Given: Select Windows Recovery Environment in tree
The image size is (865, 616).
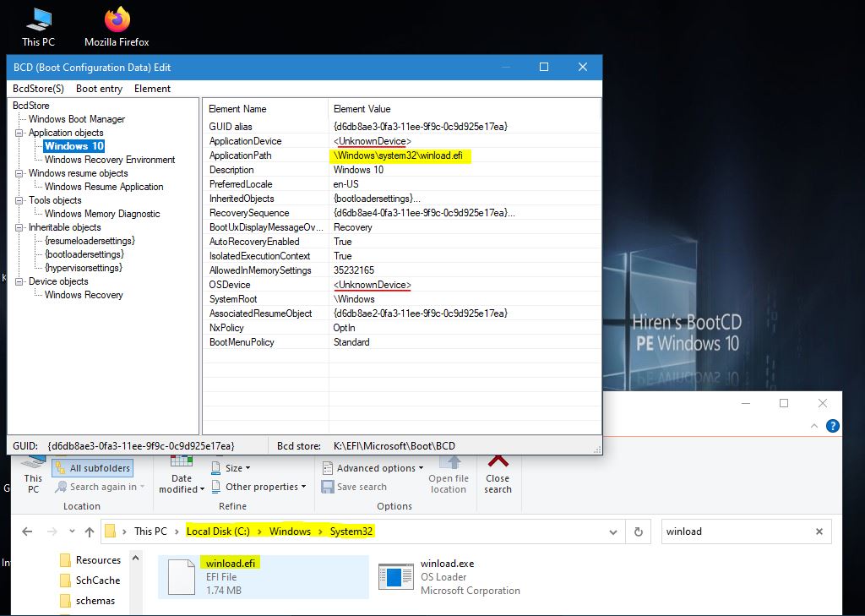Looking at the screenshot, I should tap(110, 160).
